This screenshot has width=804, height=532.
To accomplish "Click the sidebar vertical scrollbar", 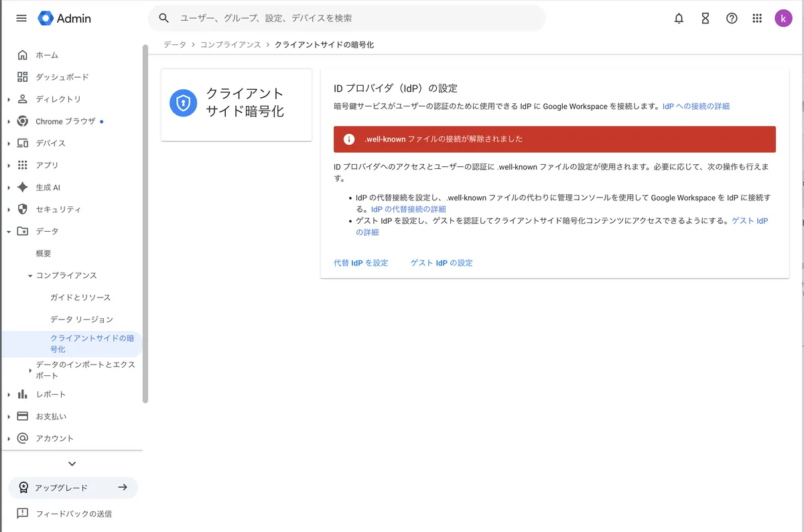I will click(145, 223).
